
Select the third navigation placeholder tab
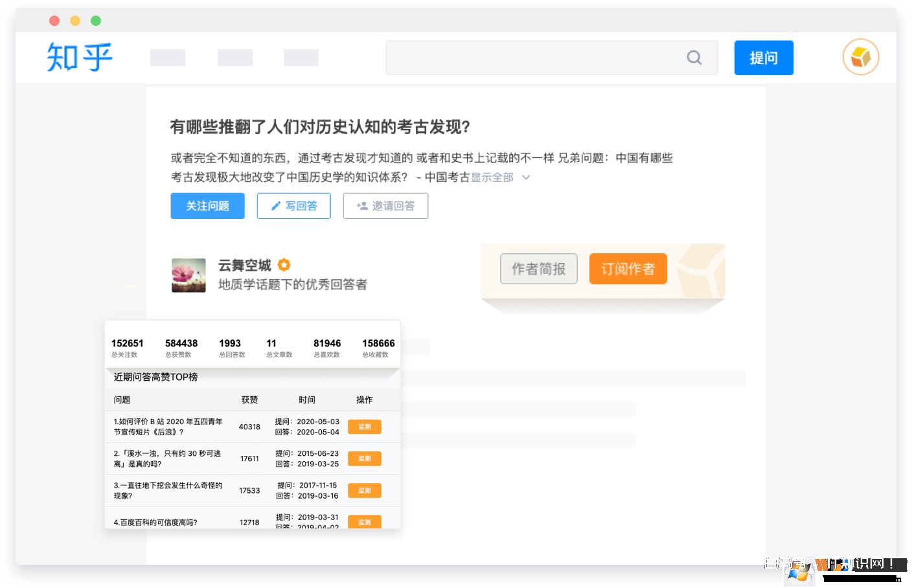pyautogui.click(x=301, y=58)
